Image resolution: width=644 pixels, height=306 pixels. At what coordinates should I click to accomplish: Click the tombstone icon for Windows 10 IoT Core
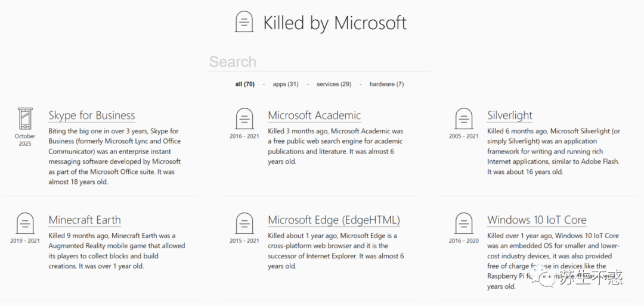click(x=464, y=224)
